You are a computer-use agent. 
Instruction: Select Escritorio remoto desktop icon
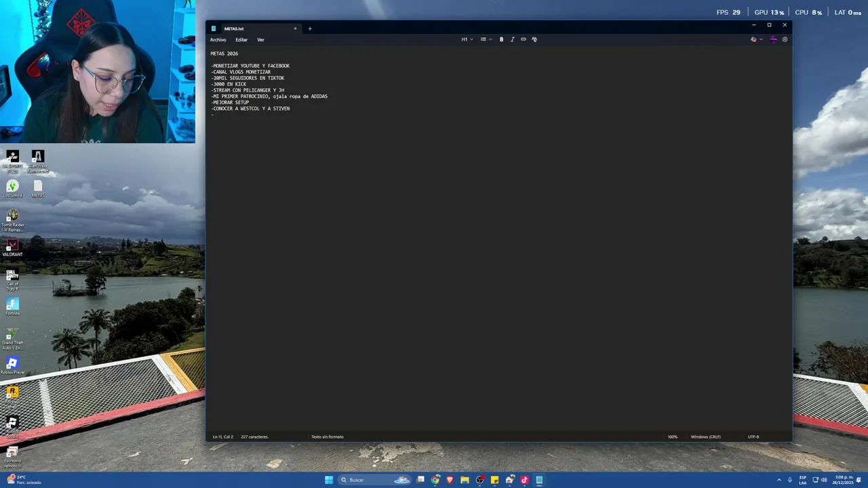click(x=12, y=457)
